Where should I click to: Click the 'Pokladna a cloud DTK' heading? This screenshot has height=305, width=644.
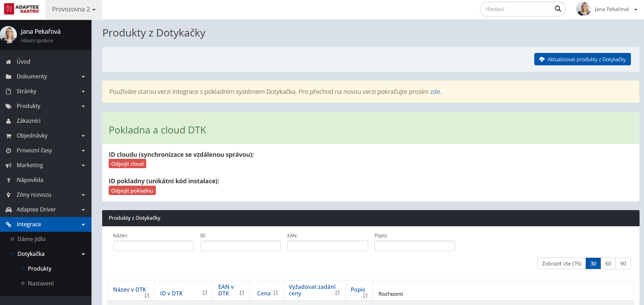click(158, 130)
